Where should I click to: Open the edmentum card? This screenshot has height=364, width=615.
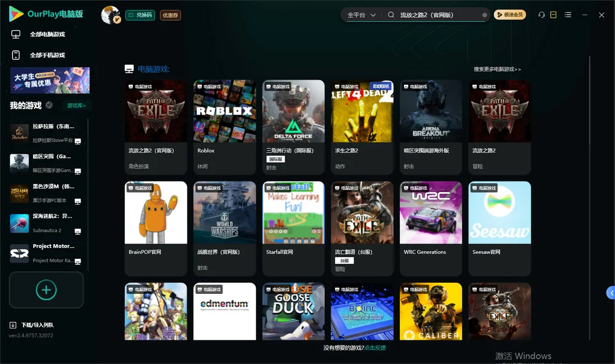pyautogui.click(x=224, y=312)
